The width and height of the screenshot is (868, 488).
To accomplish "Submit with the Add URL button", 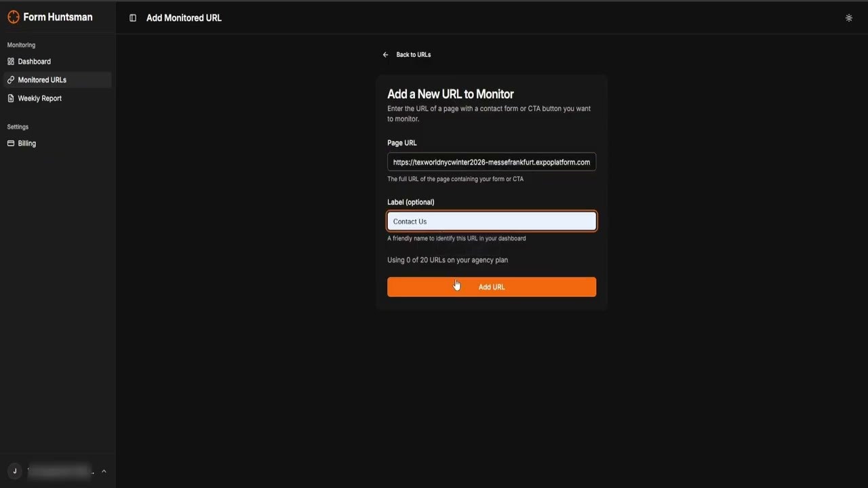I will (x=492, y=287).
